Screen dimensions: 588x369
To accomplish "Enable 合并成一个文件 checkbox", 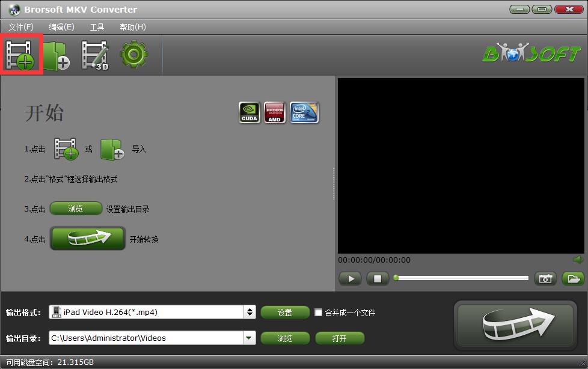I will (318, 312).
